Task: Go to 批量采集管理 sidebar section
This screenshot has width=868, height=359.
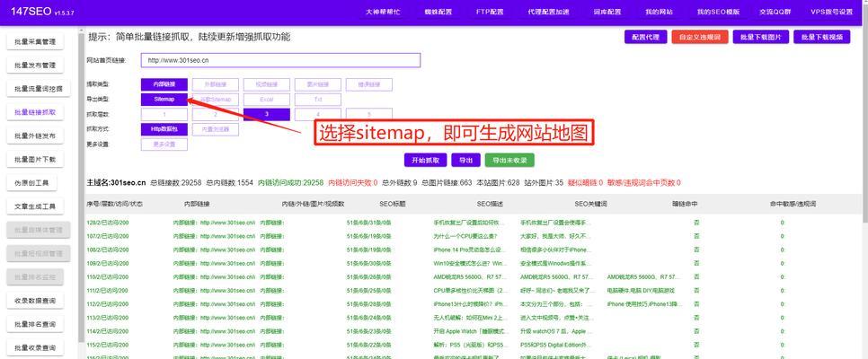Action: click(x=35, y=42)
